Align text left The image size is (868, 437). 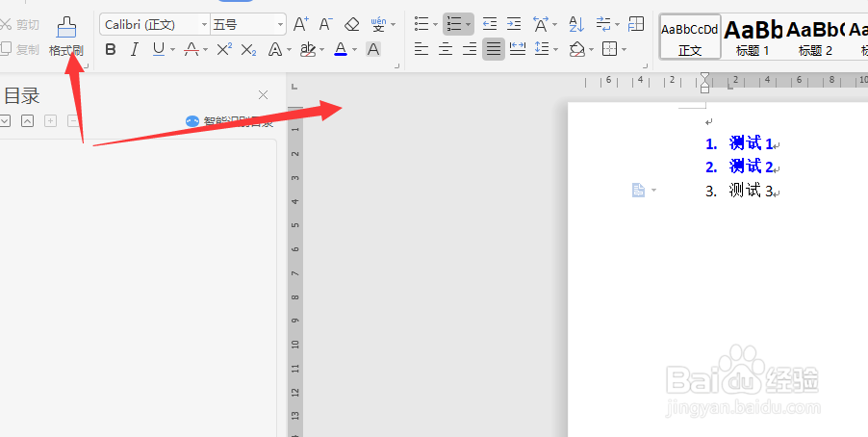tap(421, 49)
